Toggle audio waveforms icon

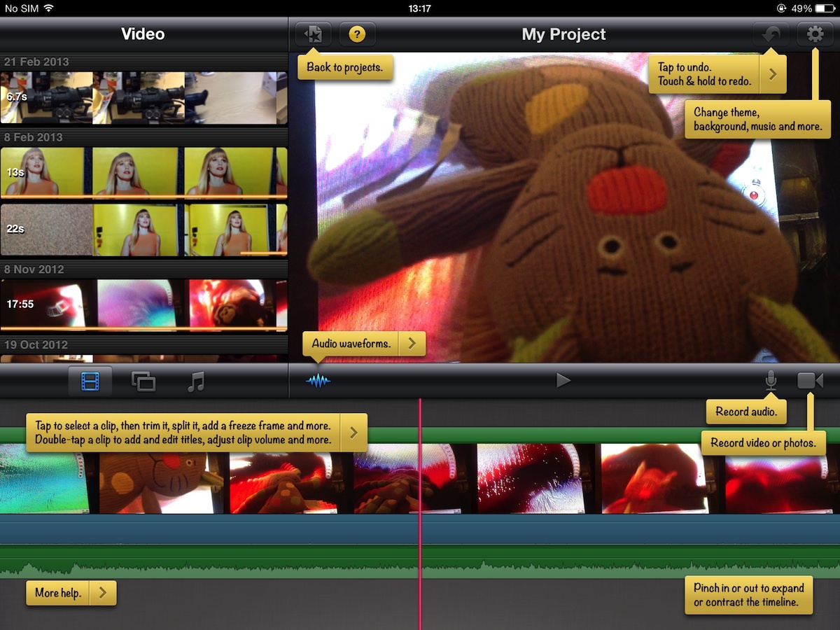pyautogui.click(x=318, y=381)
